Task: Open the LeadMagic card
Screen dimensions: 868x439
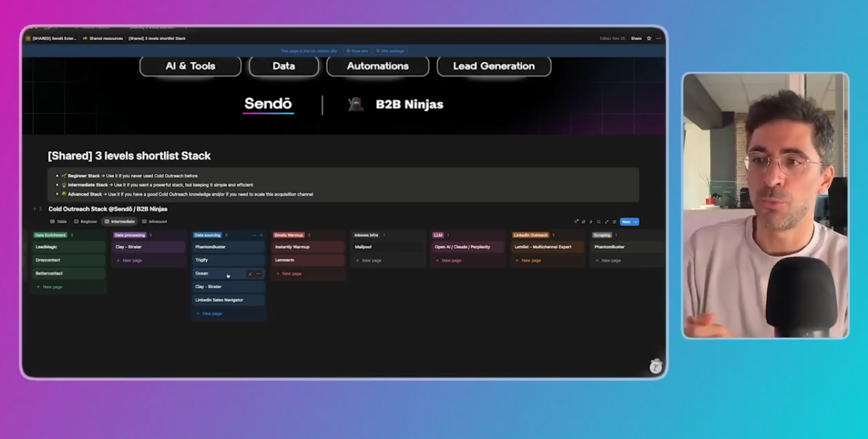Action: point(69,247)
